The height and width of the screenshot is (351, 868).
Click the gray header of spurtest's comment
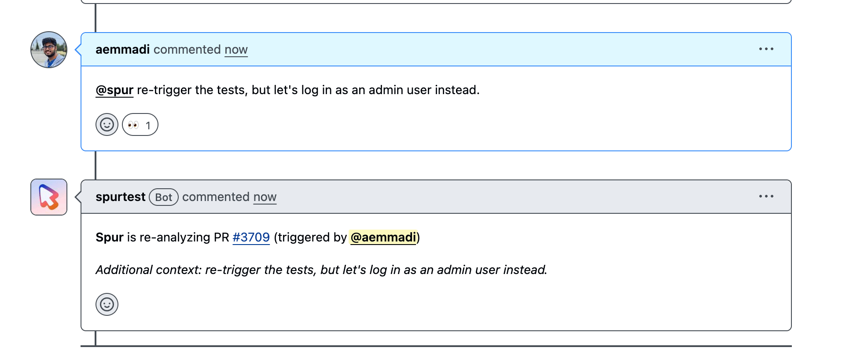436,197
